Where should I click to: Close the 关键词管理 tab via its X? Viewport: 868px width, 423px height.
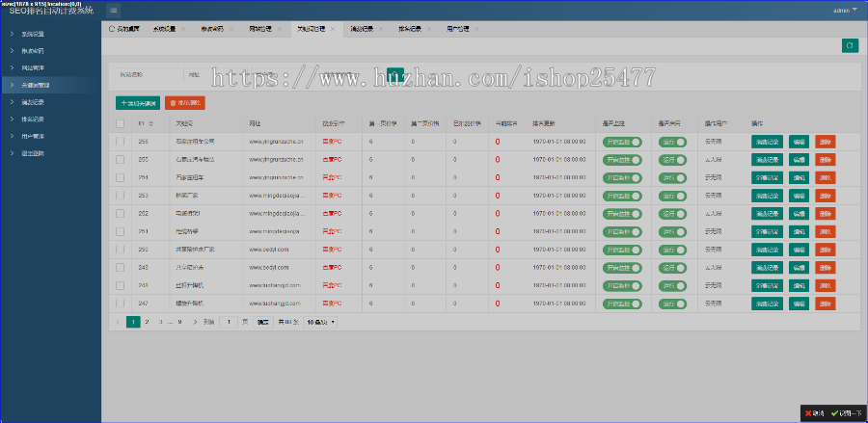[333, 30]
